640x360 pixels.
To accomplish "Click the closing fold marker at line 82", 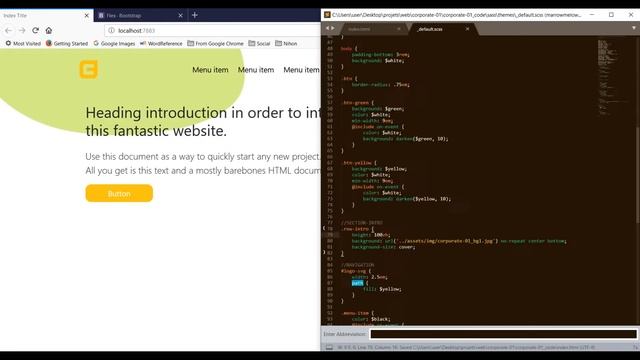I will [x=324, y=253].
